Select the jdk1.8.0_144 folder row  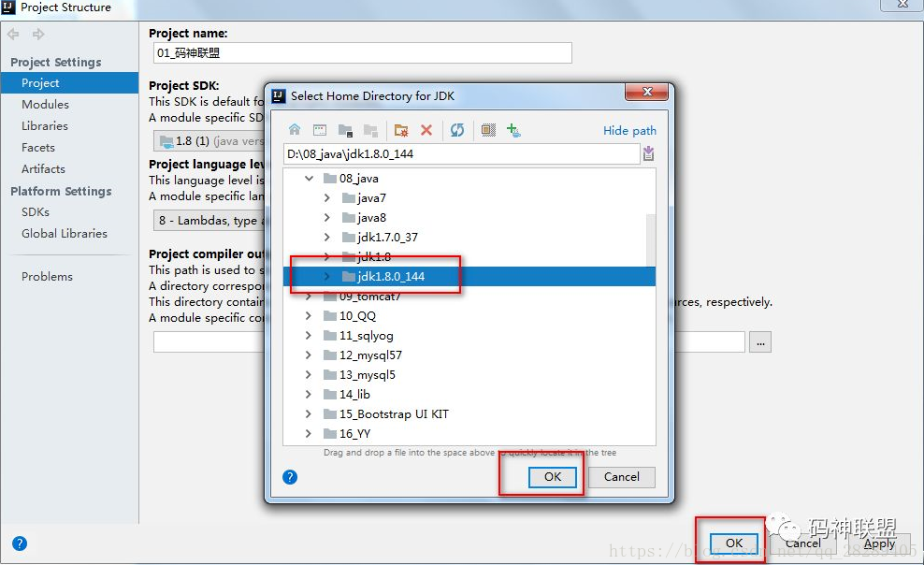tap(469, 276)
